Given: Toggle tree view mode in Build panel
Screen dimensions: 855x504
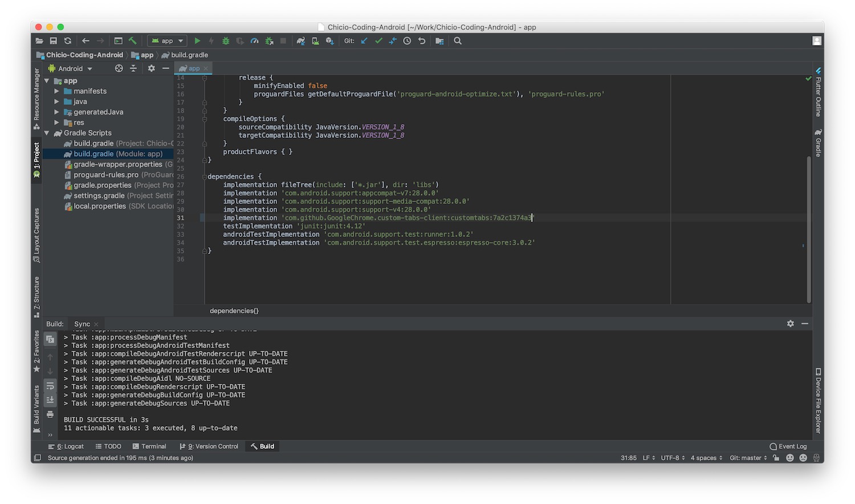Looking at the screenshot, I should pos(50,339).
